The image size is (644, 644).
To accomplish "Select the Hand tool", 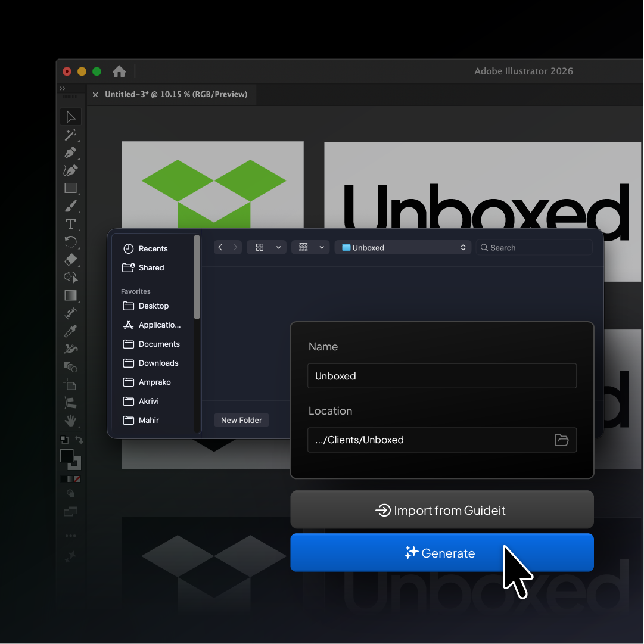I will 71,421.
